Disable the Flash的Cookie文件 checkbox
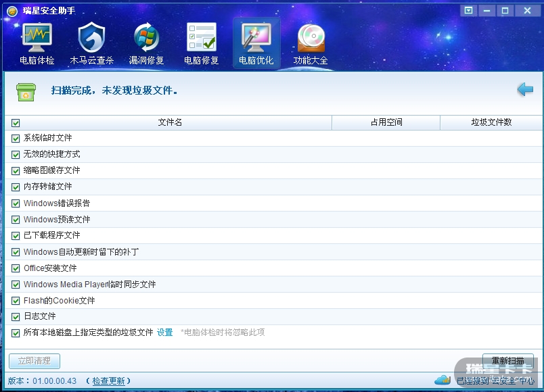Viewport: 544px width, 392px height. pyautogui.click(x=16, y=301)
